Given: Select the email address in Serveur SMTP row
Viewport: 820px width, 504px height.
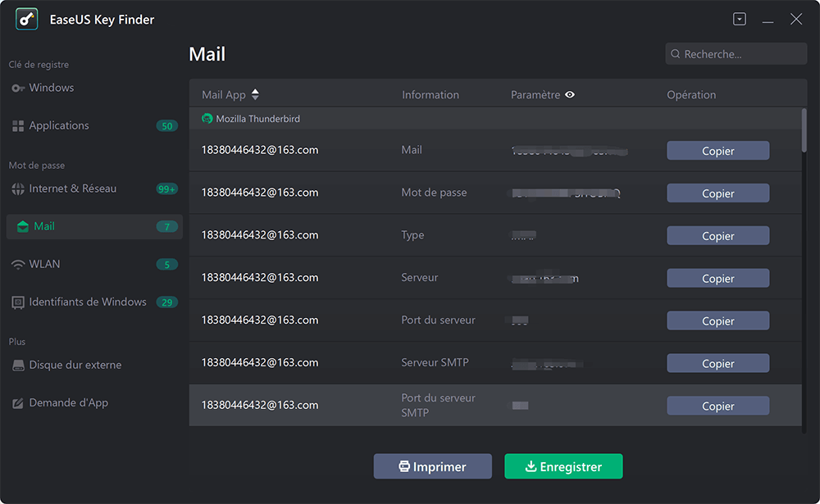Looking at the screenshot, I should pos(259,362).
